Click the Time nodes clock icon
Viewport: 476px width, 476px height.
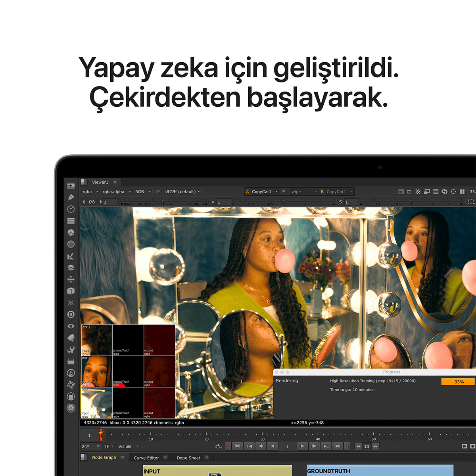71,209
